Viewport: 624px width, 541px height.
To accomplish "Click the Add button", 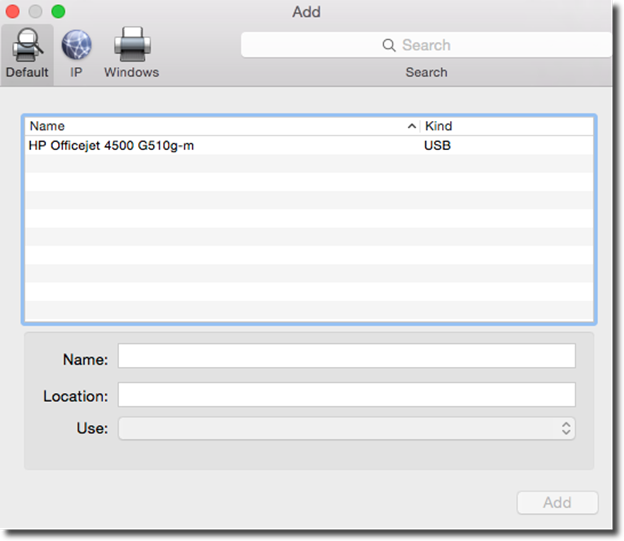I will point(557,503).
